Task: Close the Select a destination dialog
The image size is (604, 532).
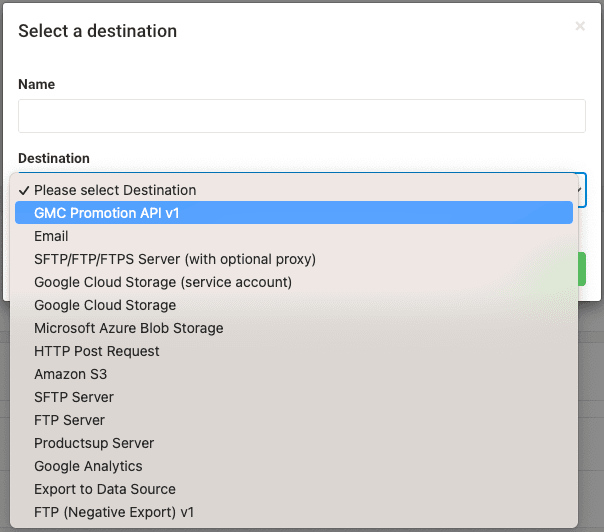Action: point(580,26)
